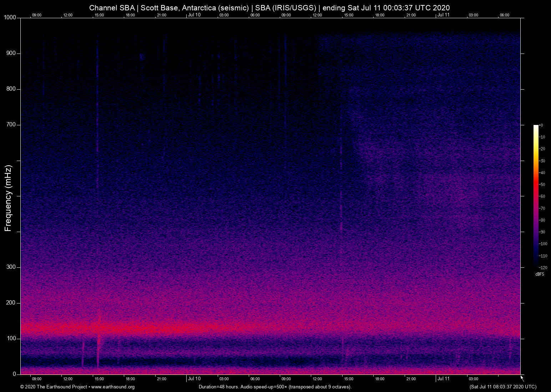Click the 09:00 label on top axis
The width and height of the screenshot is (551, 392).
(x=37, y=15)
